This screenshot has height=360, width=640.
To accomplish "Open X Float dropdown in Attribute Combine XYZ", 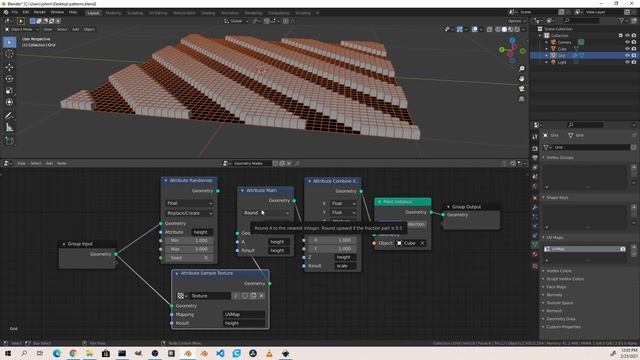I will (x=343, y=203).
